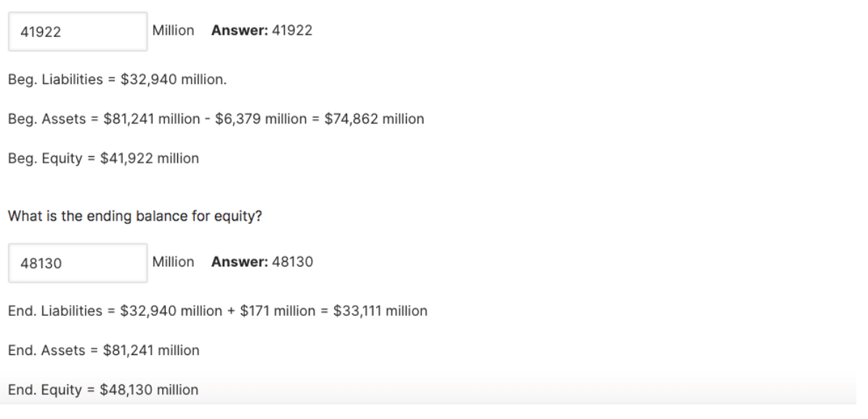Click the Million label beside the 48130 field

[x=174, y=262]
